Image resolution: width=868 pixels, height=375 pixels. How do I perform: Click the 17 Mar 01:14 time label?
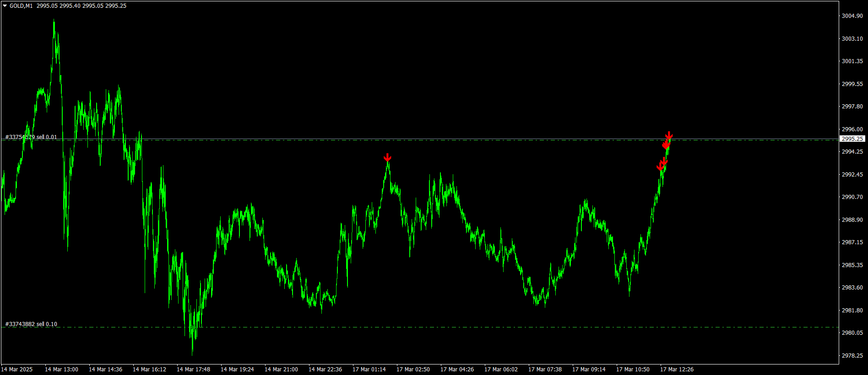coord(369,370)
